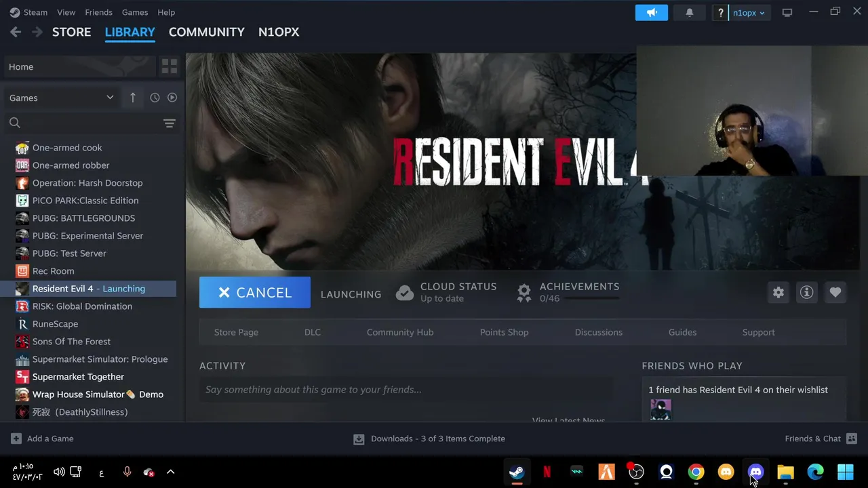The height and width of the screenshot is (488, 868).
Task: Open the Friends menu
Action: point(99,12)
